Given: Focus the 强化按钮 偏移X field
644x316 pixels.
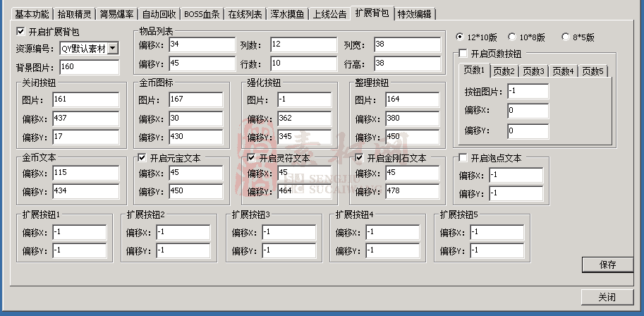Looking at the screenshot, I should (x=304, y=119).
